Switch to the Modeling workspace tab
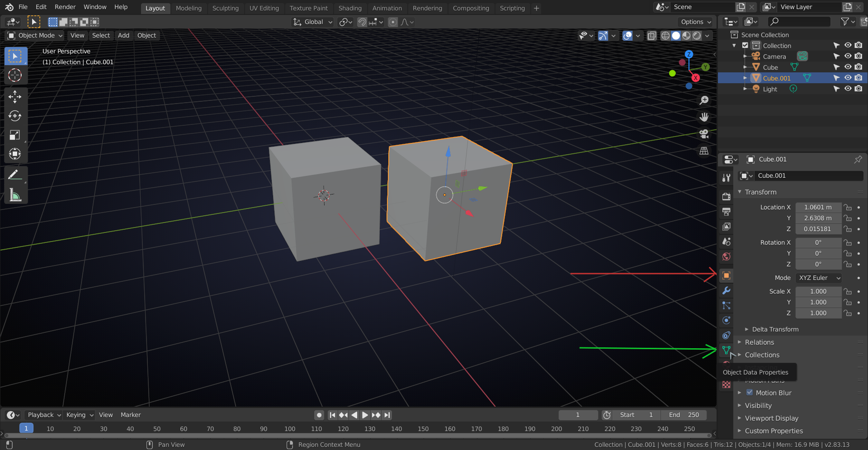Image resolution: width=868 pixels, height=450 pixels. (189, 8)
